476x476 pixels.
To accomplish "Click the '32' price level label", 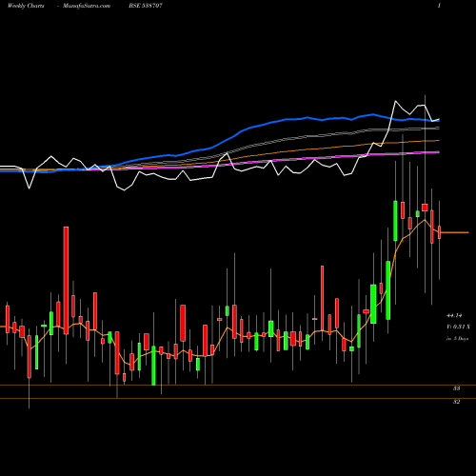I will (x=456, y=402).
